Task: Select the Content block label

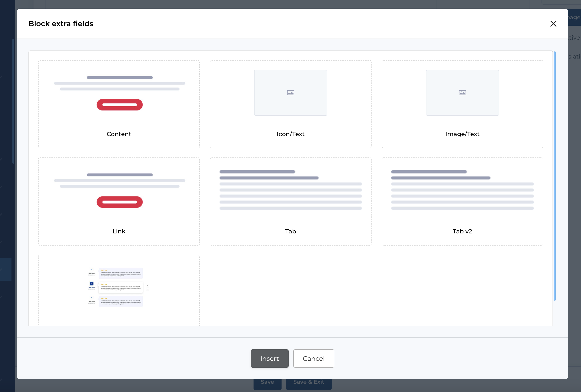Action: [119, 134]
